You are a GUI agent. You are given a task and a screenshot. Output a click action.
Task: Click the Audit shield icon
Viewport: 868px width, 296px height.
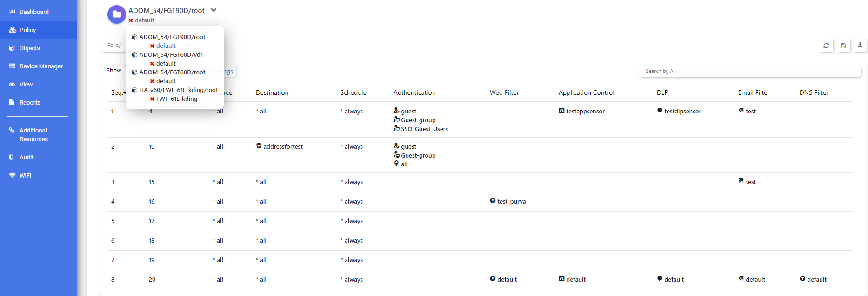[x=12, y=157]
